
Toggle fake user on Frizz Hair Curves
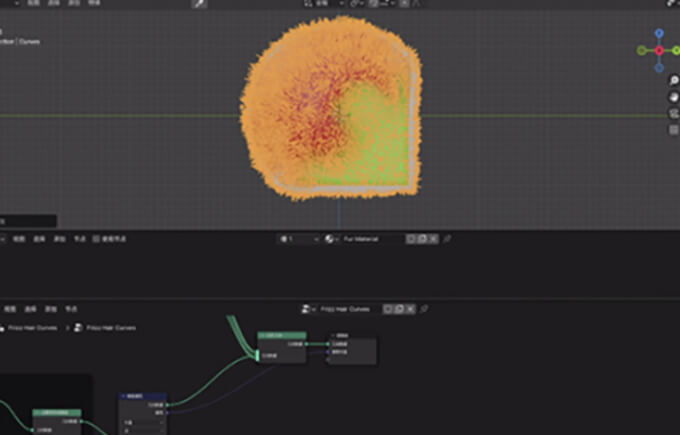tap(387, 309)
